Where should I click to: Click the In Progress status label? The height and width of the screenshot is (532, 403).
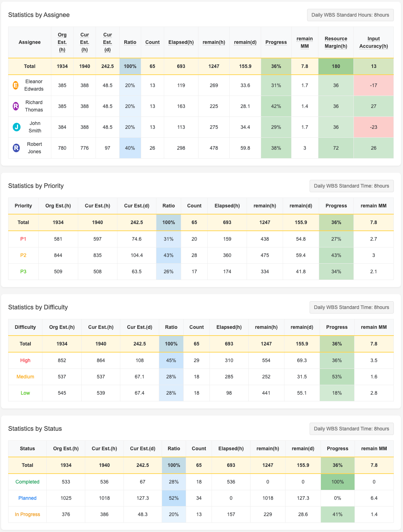coord(27,514)
